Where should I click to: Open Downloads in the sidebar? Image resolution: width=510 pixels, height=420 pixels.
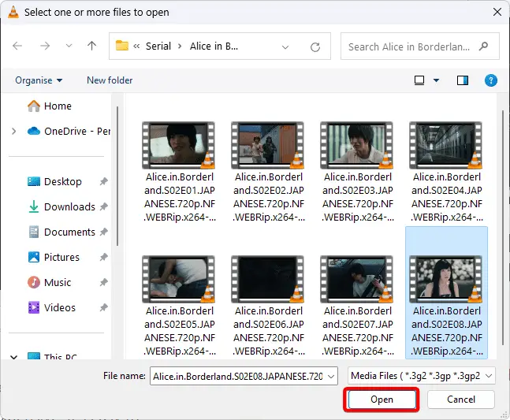pyautogui.click(x=61, y=206)
